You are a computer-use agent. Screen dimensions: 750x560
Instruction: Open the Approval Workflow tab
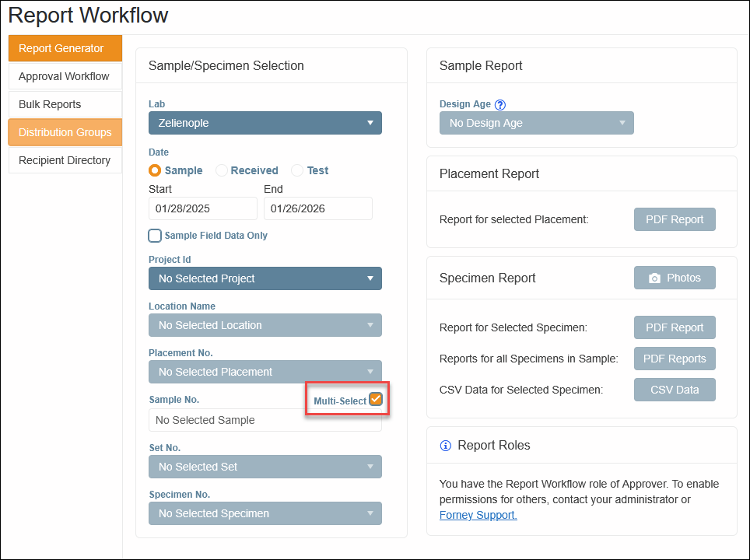coord(65,76)
